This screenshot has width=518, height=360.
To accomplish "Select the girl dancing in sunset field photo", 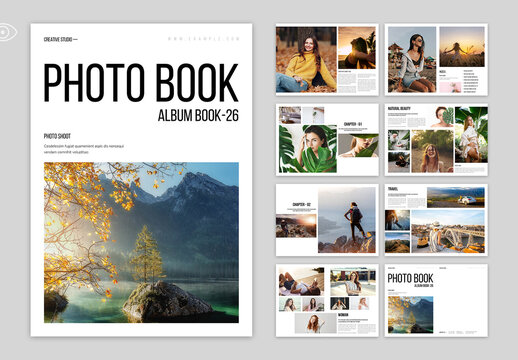I will click(x=462, y=47).
